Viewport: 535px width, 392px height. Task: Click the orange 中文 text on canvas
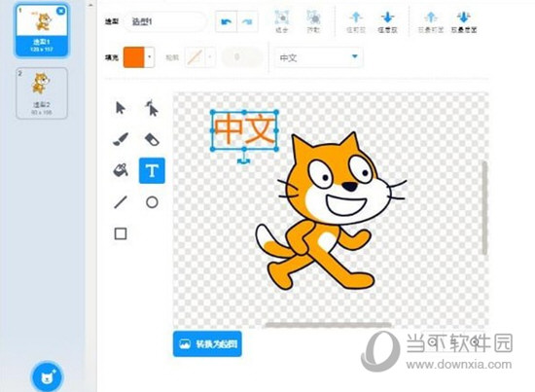pyautogui.click(x=244, y=129)
